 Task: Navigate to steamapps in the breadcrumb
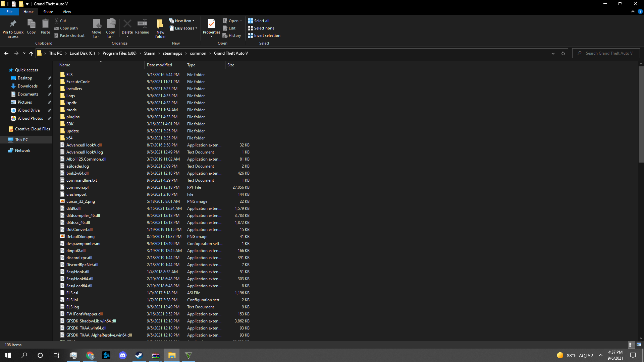click(172, 53)
